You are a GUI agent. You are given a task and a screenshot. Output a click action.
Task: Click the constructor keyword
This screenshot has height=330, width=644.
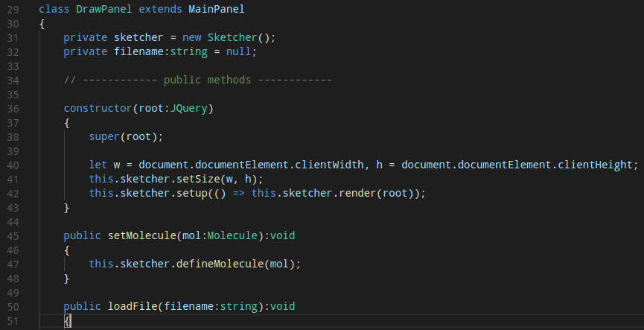pos(98,108)
